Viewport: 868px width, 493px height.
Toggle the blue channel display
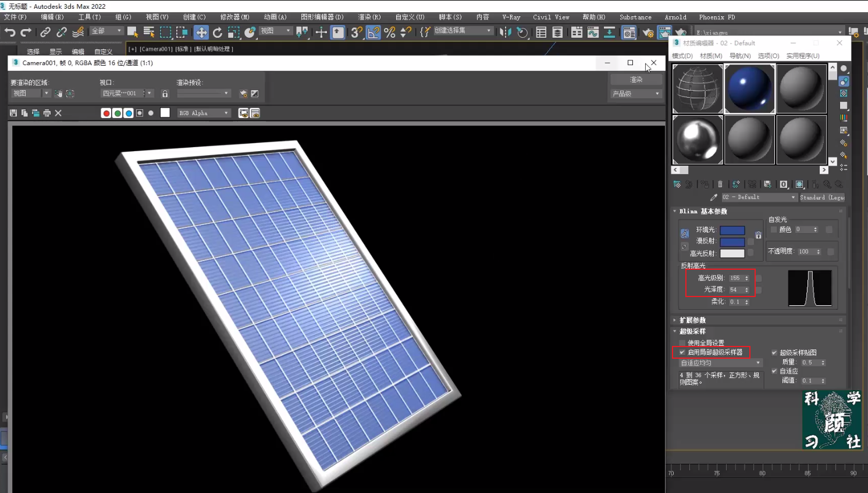(129, 113)
